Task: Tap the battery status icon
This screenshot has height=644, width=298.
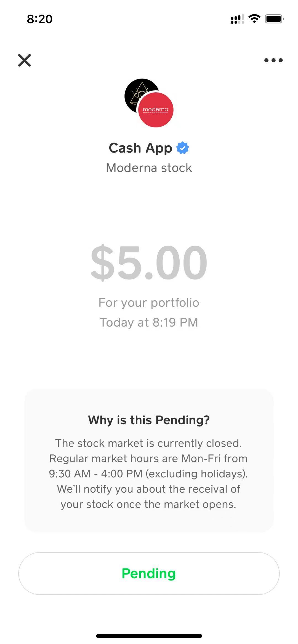Action: (274, 19)
